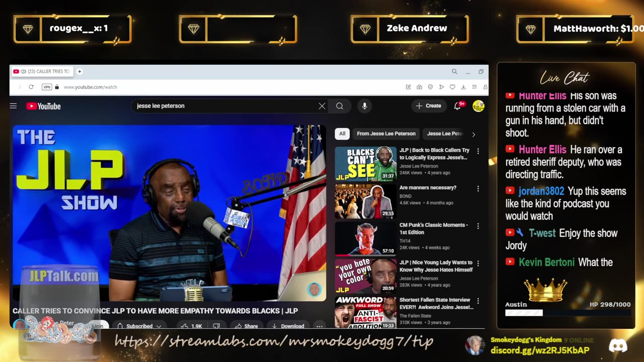Click the browser profile icon at toolbar end
Screen dimensions: 644x362
coord(485,87)
